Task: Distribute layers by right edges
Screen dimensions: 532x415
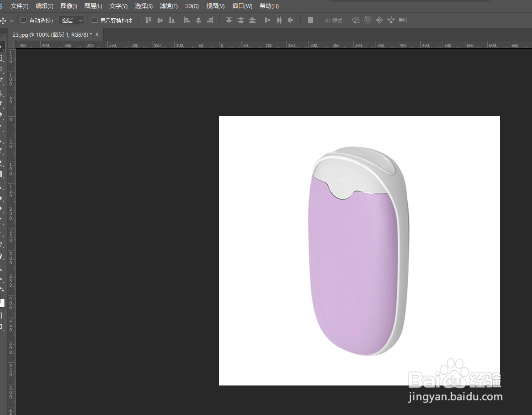Action: point(291,21)
